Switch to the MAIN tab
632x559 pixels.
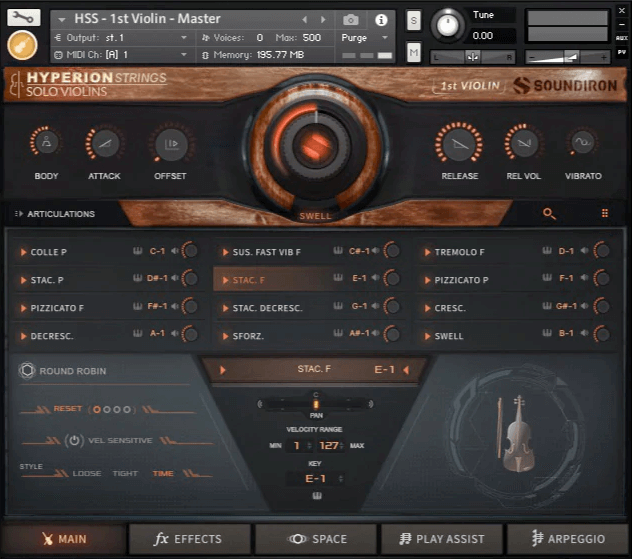point(64,539)
